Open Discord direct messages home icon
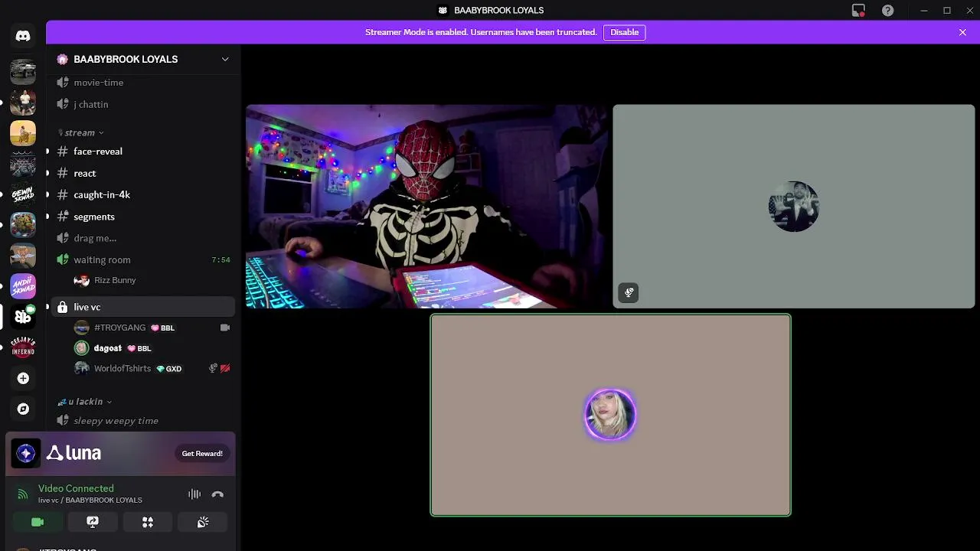Screen dimensions: 980x551 tap(23, 36)
